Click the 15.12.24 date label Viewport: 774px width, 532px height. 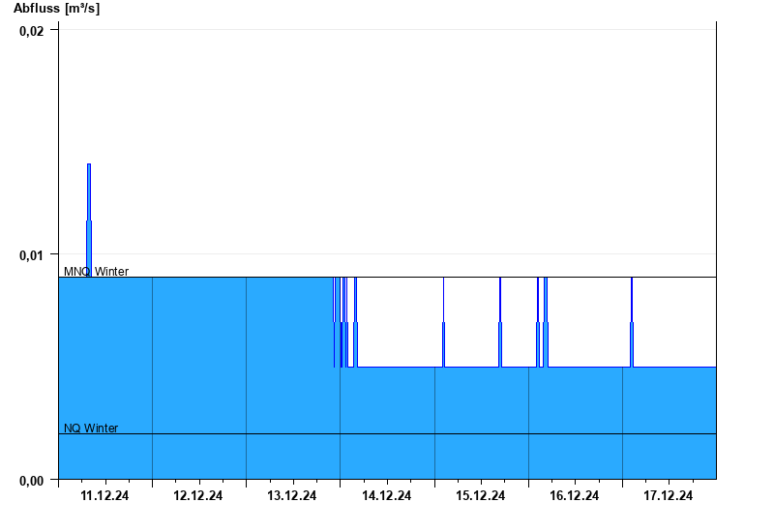pos(480,495)
